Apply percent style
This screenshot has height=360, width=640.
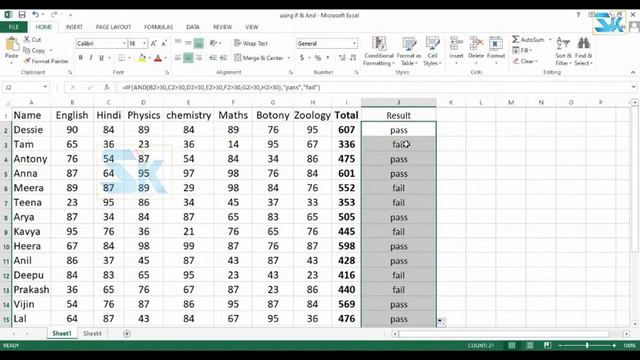point(318,58)
